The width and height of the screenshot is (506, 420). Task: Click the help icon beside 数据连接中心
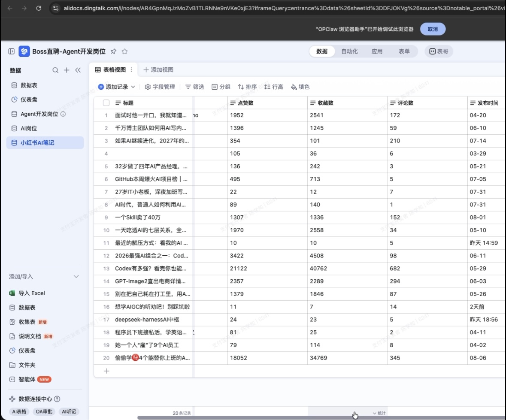(57, 399)
